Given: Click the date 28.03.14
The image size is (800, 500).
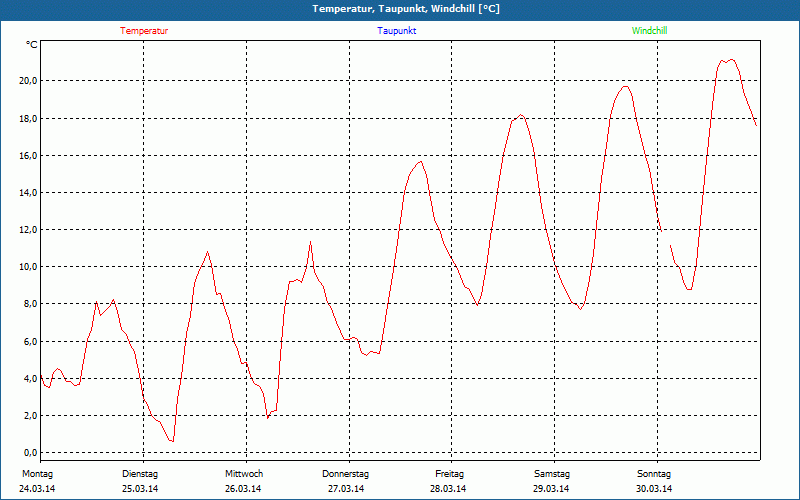Looking at the screenshot, I should [448, 489].
